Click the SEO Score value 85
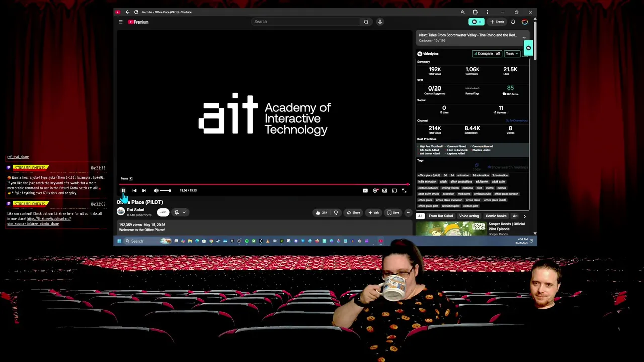 [510, 88]
